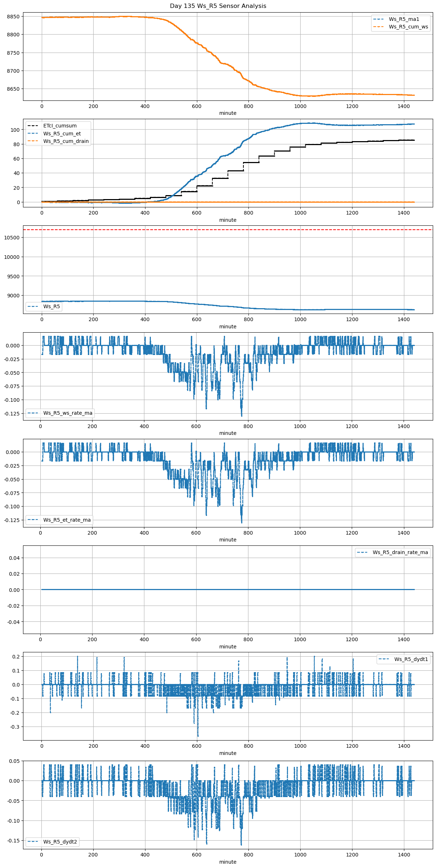Click the -0.125 tick on ws_rate_ma plot

point(12,413)
